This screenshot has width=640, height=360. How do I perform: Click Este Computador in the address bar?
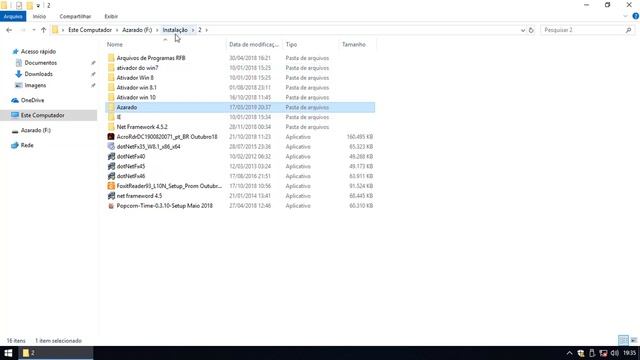pyautogui.click(x=90, y=30)
